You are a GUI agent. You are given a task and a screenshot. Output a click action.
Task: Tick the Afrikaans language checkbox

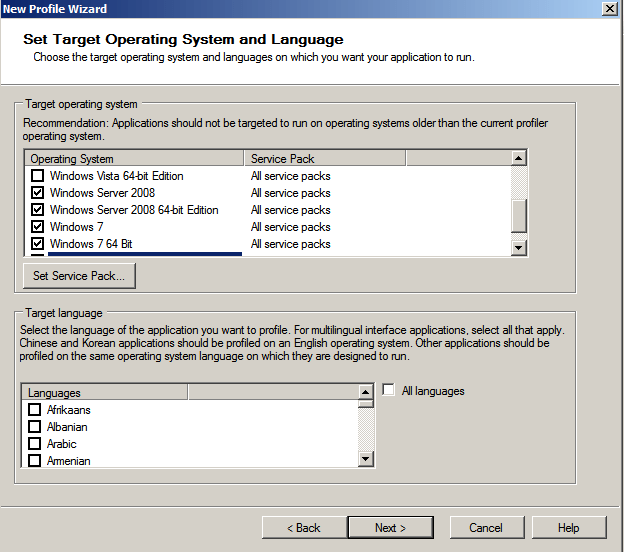click(35, 409)
